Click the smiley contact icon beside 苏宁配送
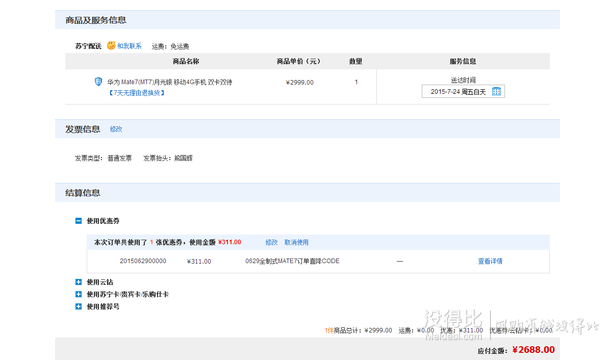 point(111,46)
